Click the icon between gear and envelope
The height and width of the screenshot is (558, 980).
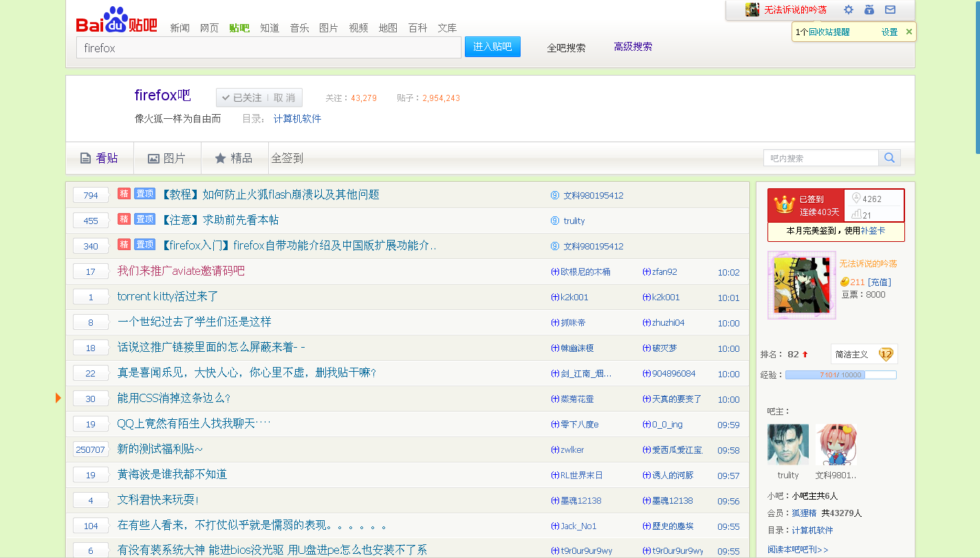(x=869, y=10)
